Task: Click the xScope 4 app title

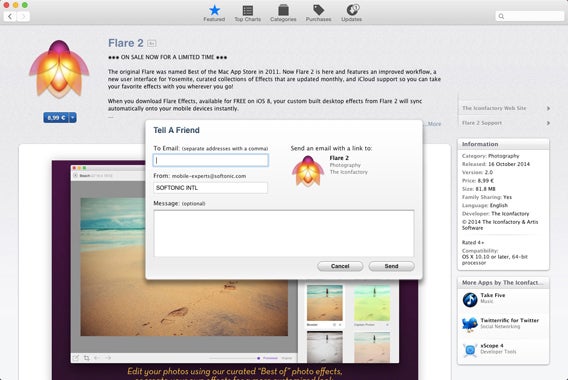Action: pyautogui.click(x=492, y=346)
